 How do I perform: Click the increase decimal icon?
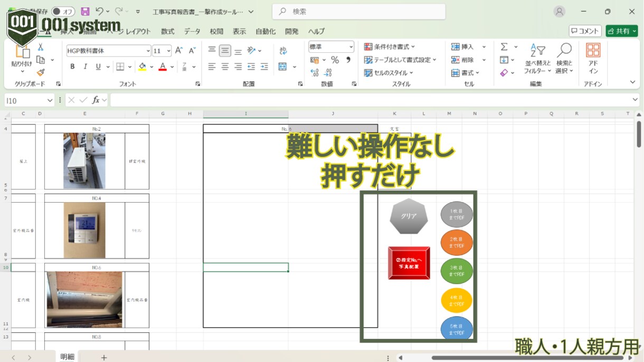coord(315,73)
